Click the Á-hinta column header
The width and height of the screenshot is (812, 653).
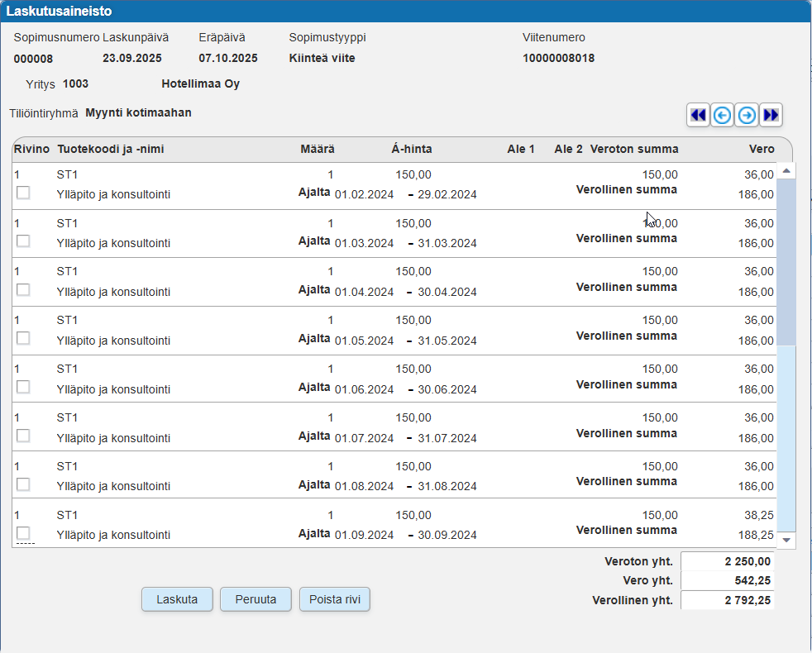[x=412, y=149]
